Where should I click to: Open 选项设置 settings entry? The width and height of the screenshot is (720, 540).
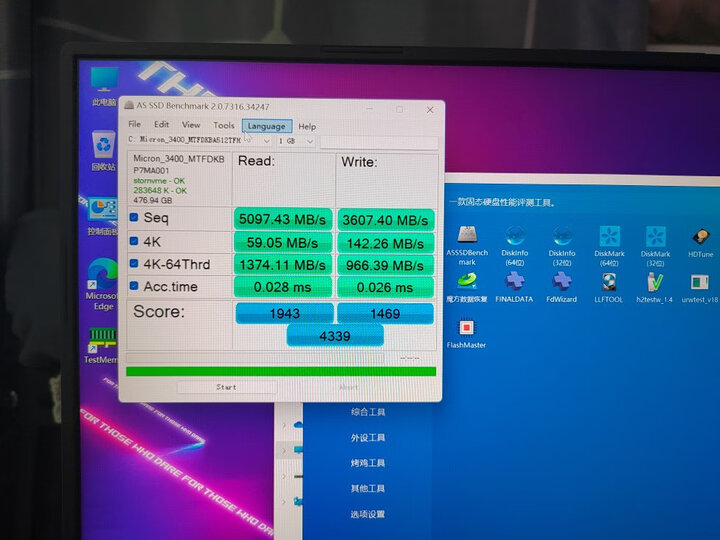pos(368,514)
